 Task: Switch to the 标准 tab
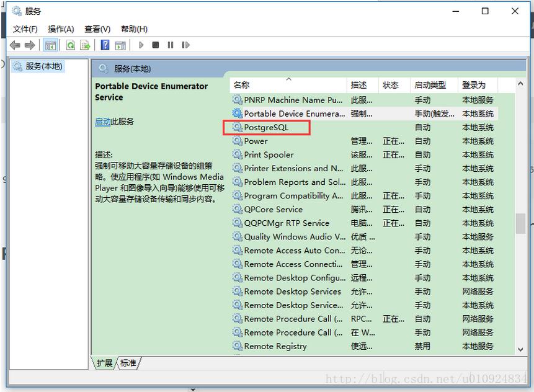coord(128,363)
